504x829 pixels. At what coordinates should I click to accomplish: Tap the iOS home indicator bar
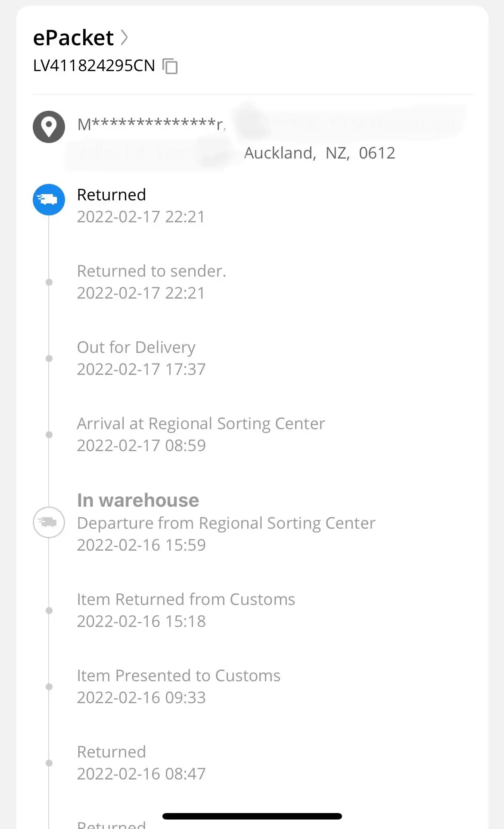252,816
